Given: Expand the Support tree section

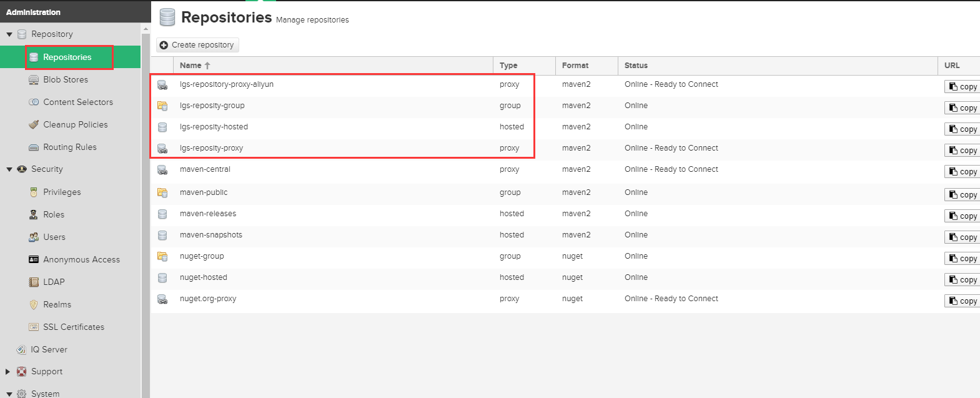Looking at the screenshot, I should (8, 372).
